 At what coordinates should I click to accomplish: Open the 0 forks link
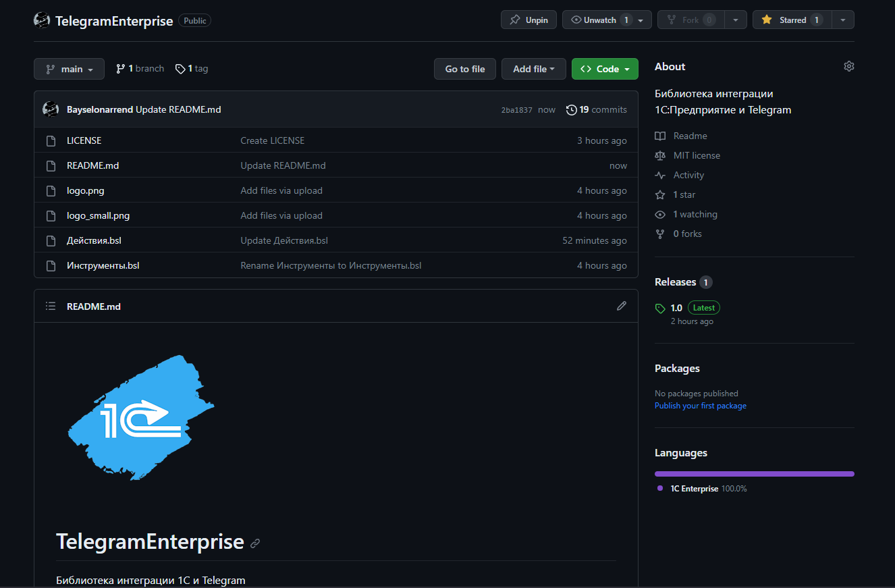tap(678, 234)
